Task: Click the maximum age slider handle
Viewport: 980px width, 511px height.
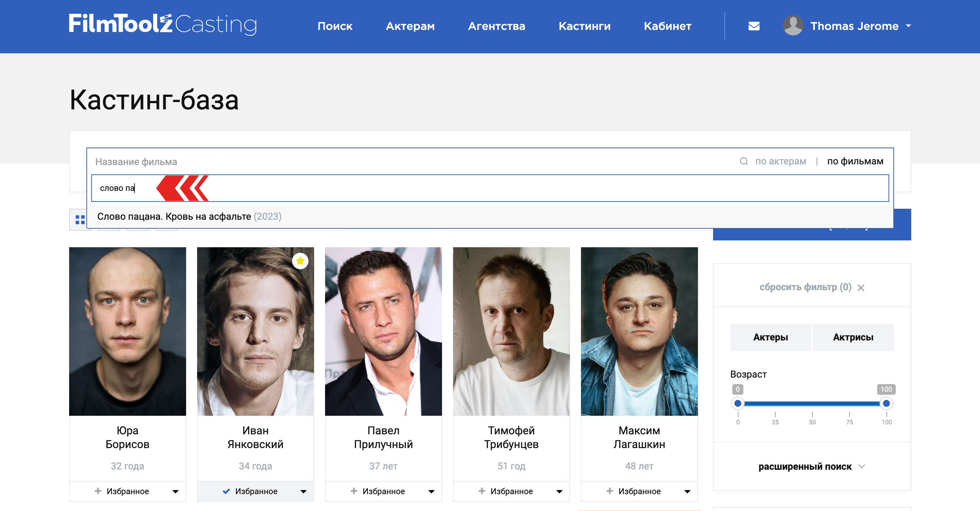Action: pos(886,403)
